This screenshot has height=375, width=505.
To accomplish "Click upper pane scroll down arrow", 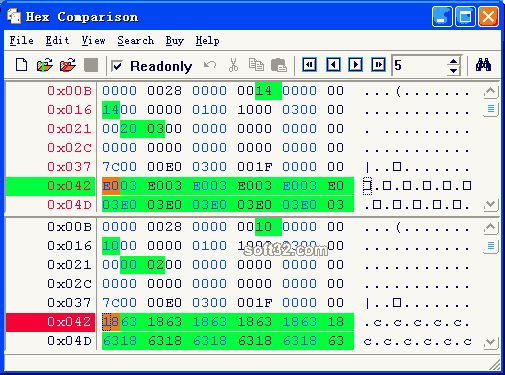I will point(490,204).
